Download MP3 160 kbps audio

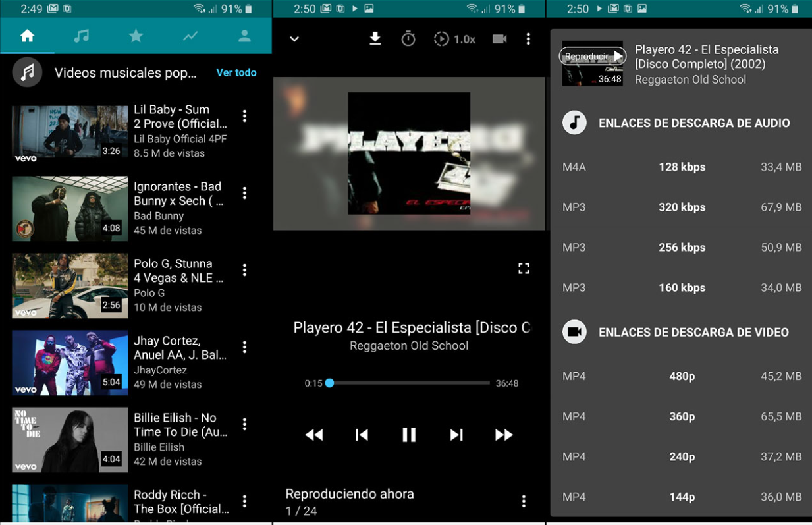point(682,287)
